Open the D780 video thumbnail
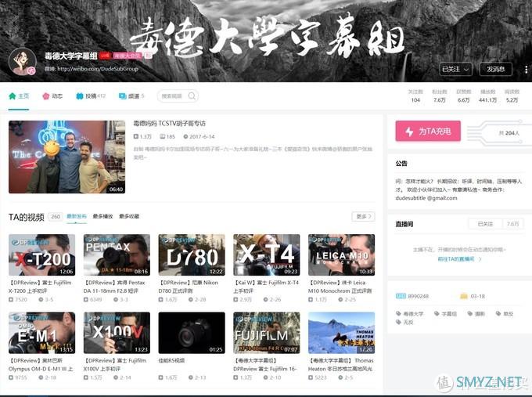Screen dimensions: 532x397 192,254
